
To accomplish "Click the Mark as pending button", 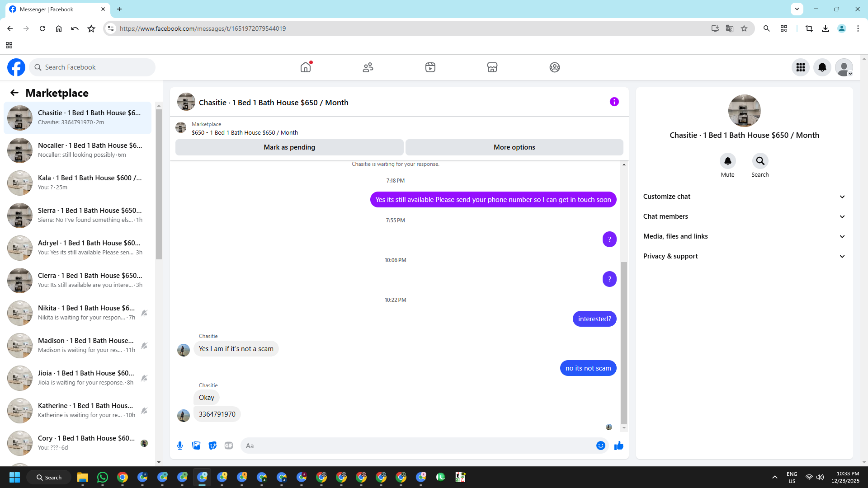I will point(289,147).
